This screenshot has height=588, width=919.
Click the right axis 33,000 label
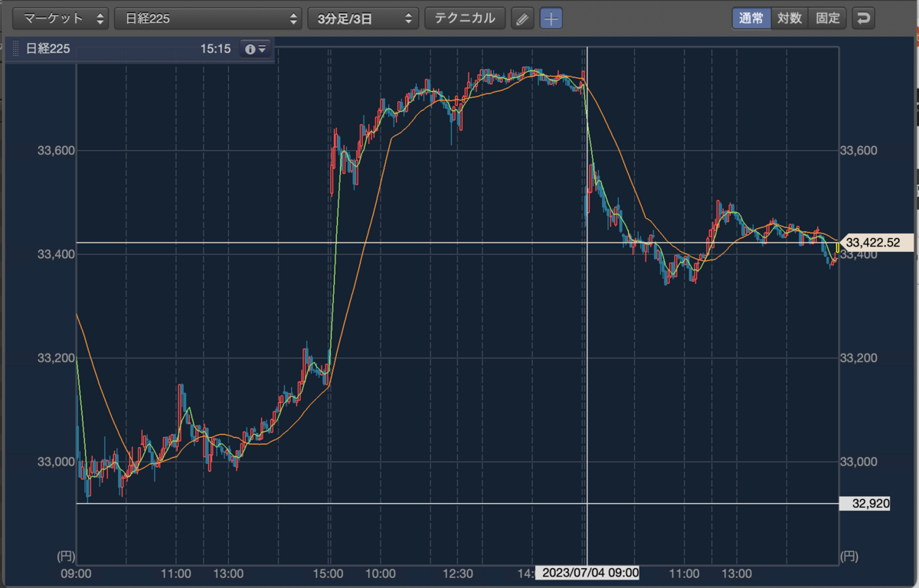pyautogui.click(x=860, y=462)
